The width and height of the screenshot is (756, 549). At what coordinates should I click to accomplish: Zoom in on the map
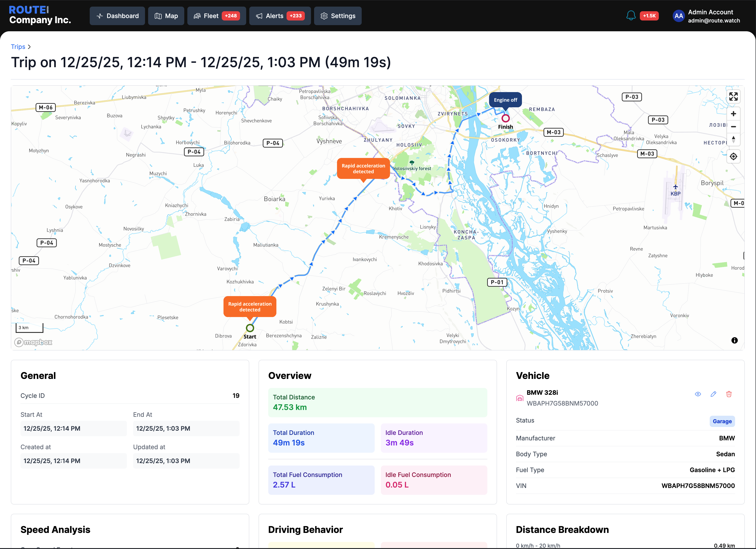pos(733,114)
